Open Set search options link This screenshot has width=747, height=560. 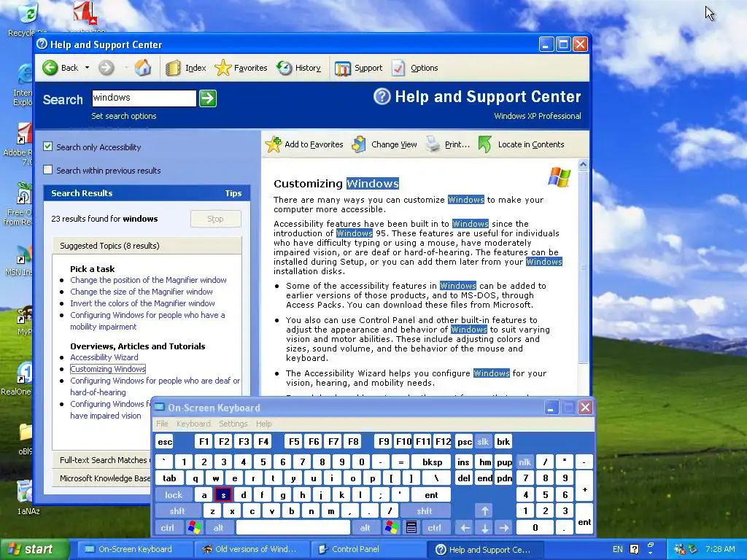pyautogui.click(x=124, y=116)
